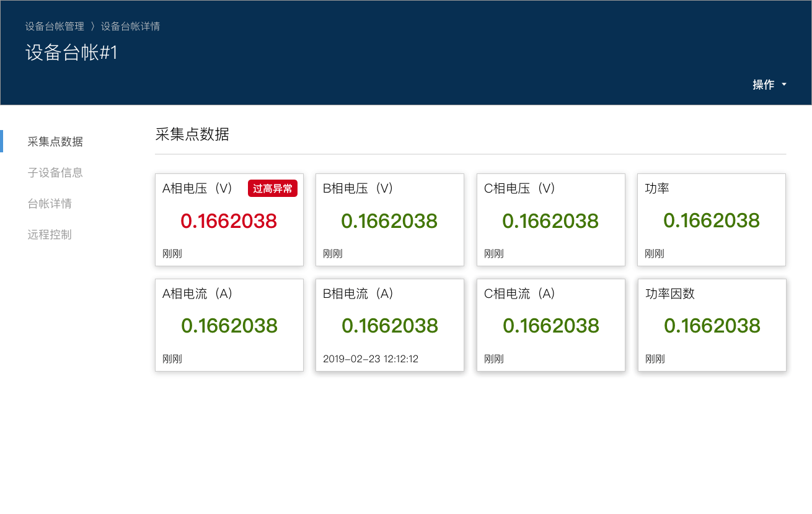Open the B相电压 (V) data card
The height and width of the screenshot is (514, 812).
point(389,220)
